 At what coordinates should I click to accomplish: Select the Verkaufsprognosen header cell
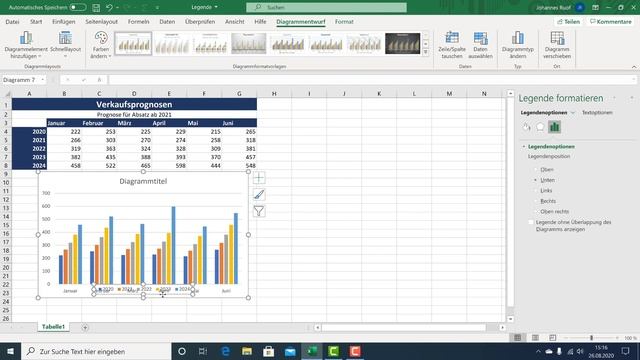pos(134,104)
